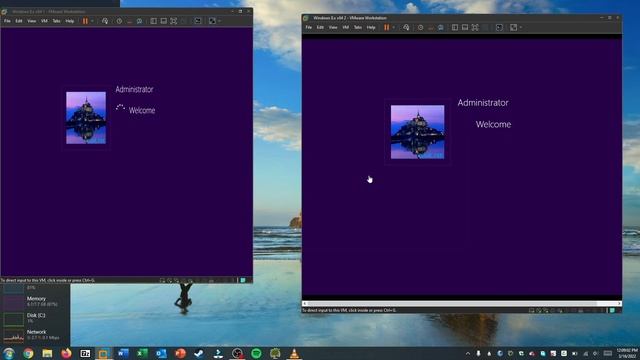Screen dimensions: 640x360
Task: Click right scroll arrow in the right VMware window
Action: tap(619, 303)
